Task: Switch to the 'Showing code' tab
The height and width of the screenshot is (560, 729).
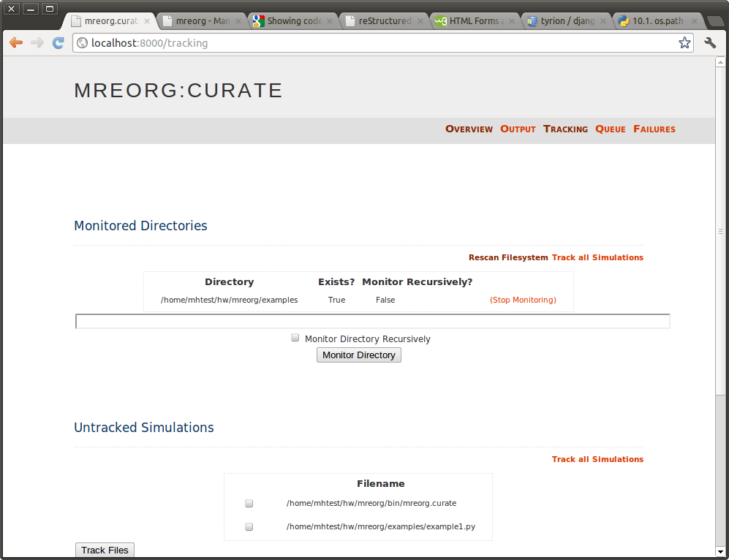Action: click(294, 21)
